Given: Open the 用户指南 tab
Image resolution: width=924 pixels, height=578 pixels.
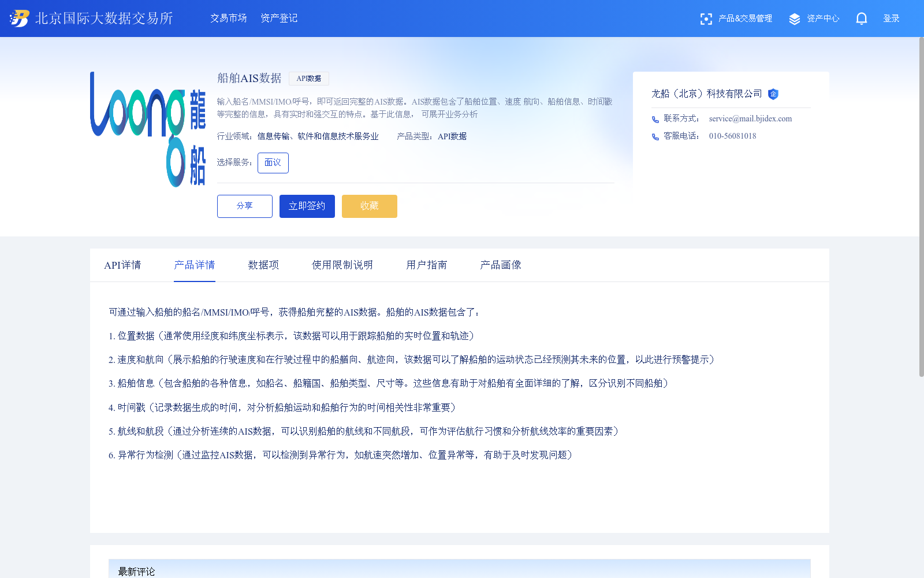Looking at the screenshot, I should [x=427, y=265].
